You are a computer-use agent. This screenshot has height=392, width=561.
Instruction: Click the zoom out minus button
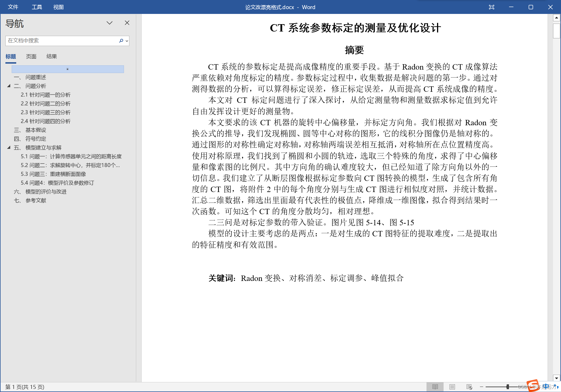pyautogui.click(x=482, y=387)
